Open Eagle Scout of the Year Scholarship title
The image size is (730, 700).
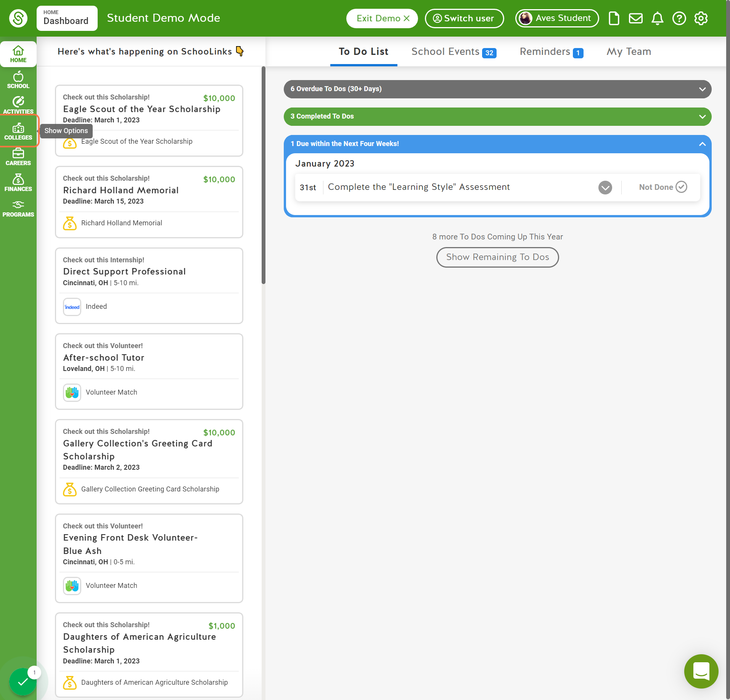[x=142, y=109]
